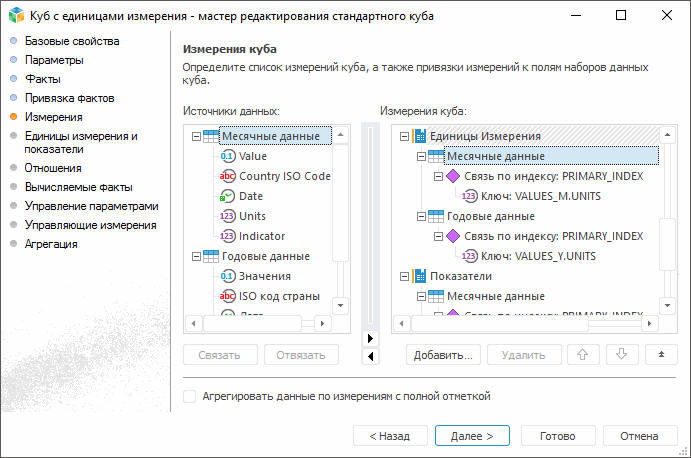This screenshot has height=458, width=691.
Task: Collapse Месячные данные in data sources tree
Action: (x=195, y=136)
